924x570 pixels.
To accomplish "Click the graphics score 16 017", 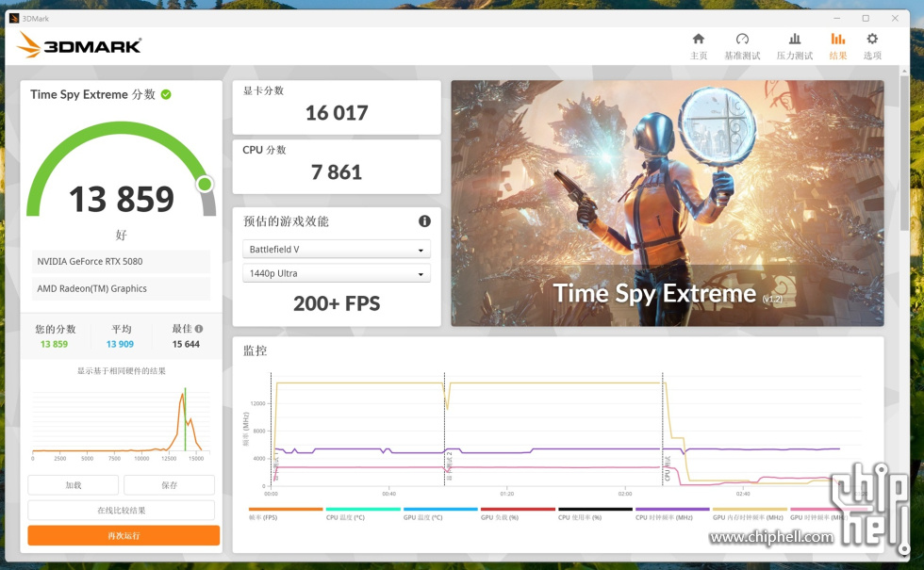I will coord(337,112).
